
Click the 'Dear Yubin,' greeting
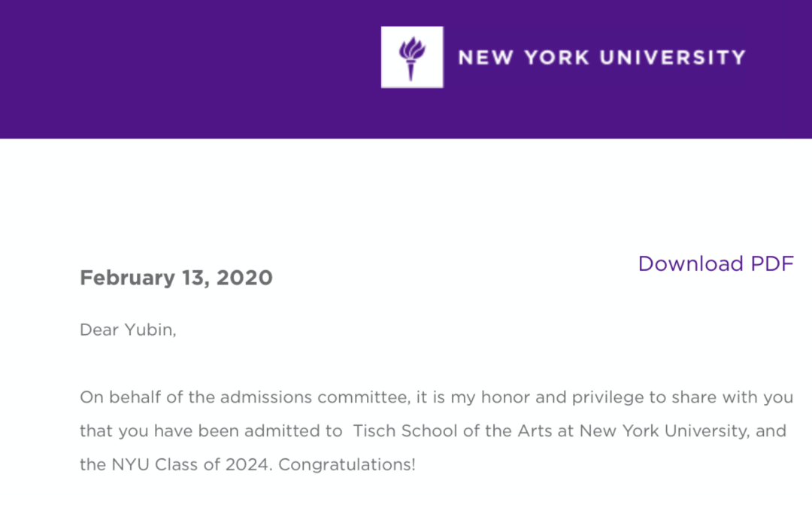click(x=128, y=330)
